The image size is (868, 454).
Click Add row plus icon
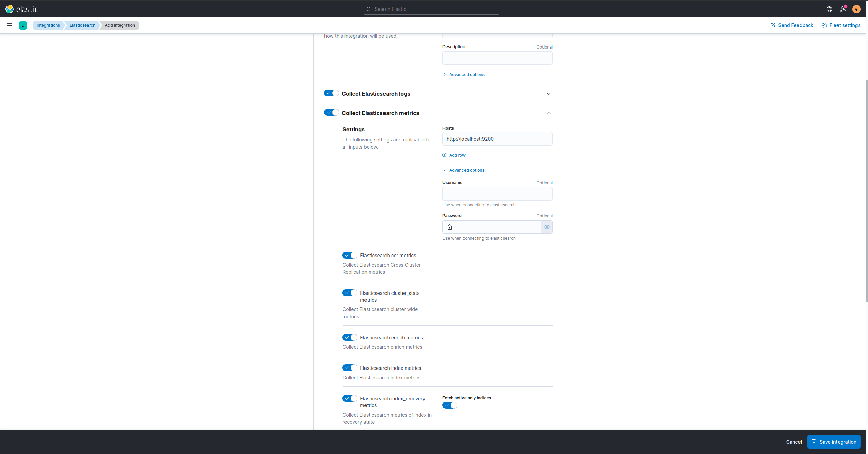pos(445,155)
